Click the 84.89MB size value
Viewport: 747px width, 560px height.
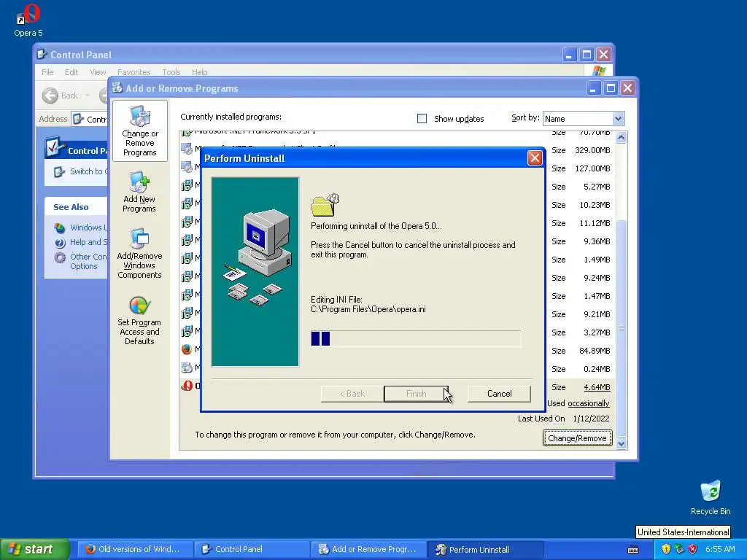point(595,351)
